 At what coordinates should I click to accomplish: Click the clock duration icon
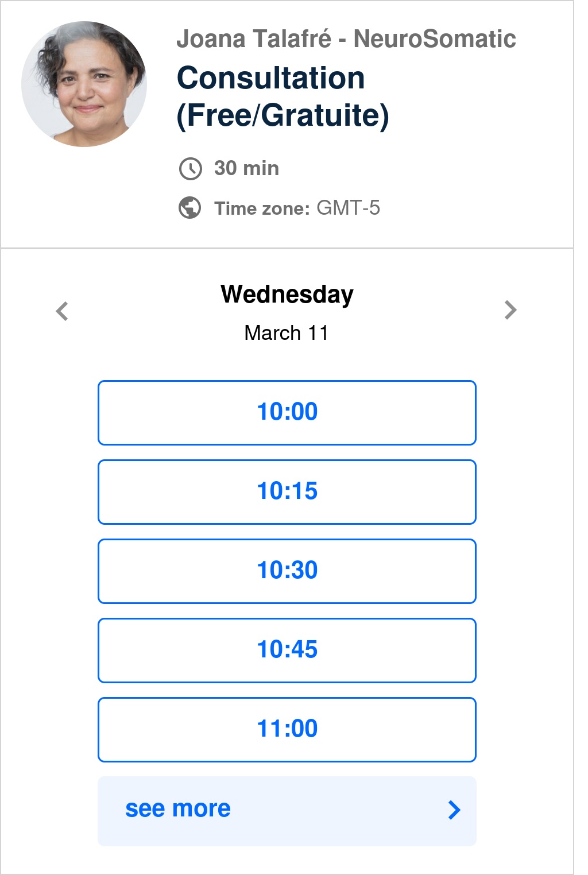[190, 169]
